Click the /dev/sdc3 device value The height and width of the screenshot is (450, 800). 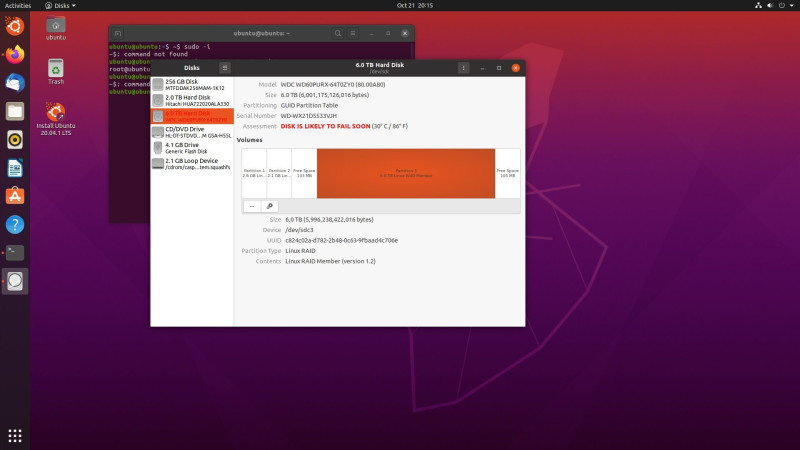[299, 230]
